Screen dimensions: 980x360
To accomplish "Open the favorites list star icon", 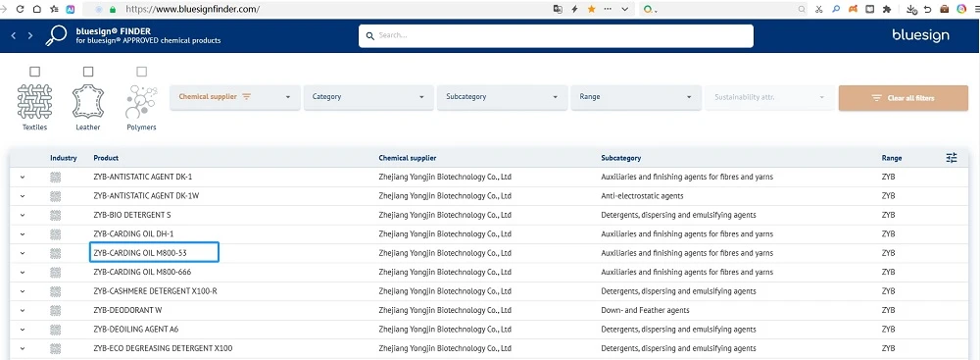I will 54,10.
